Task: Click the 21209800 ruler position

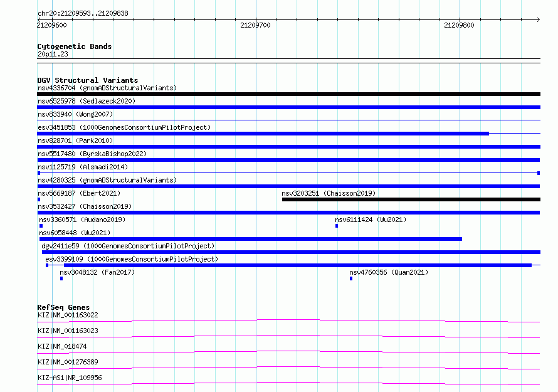Action: click(459, 25)
